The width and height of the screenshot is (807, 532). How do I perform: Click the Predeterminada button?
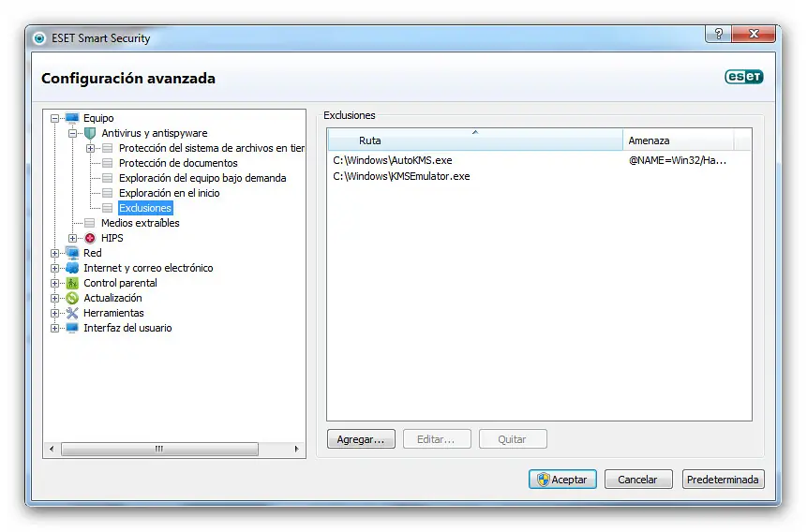[x=723, y=480]
